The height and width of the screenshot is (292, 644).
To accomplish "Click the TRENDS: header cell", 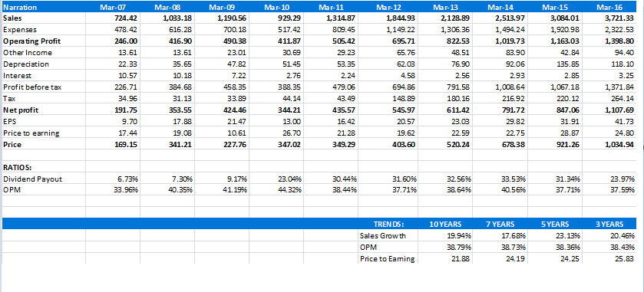I will (388, 224).
